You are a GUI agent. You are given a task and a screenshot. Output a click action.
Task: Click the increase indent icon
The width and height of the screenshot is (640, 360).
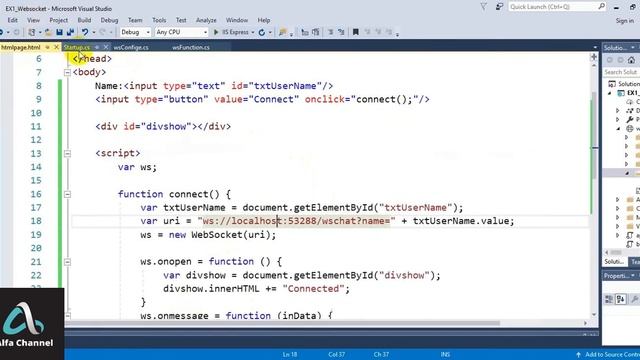(341, 32)
